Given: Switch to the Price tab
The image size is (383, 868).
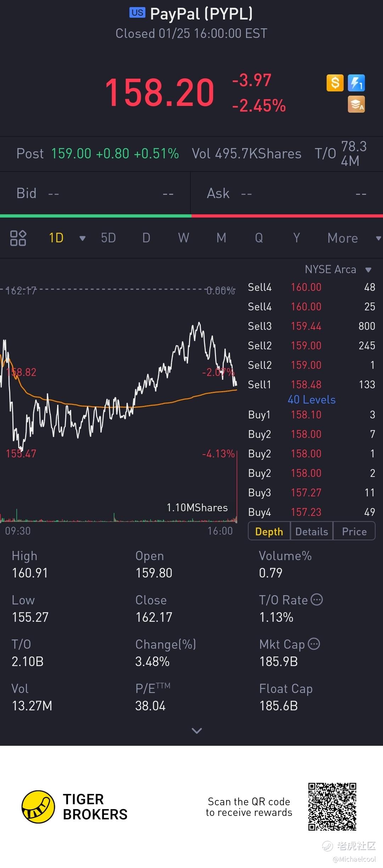Looking at the screenshot, I should 354,531.
